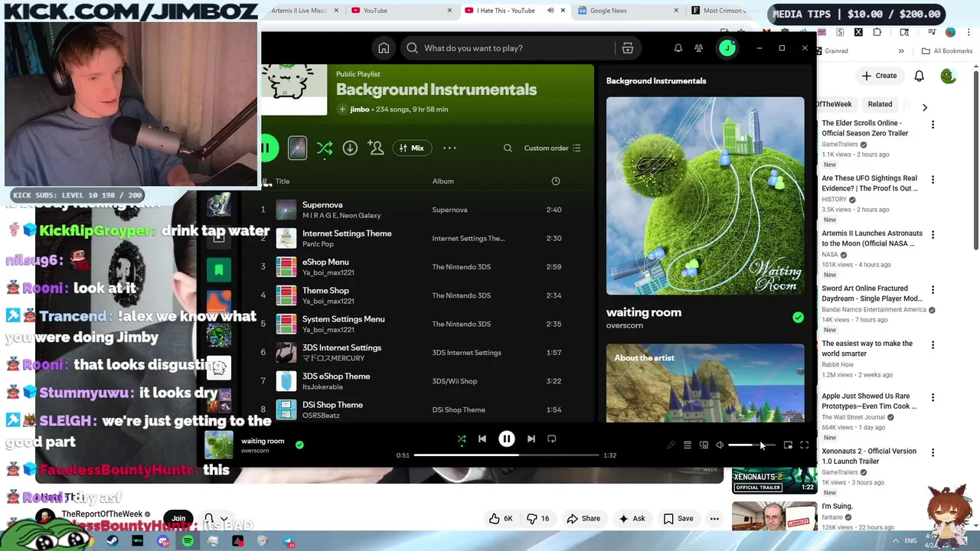Open Mix button in playlist header

[410, 148]
